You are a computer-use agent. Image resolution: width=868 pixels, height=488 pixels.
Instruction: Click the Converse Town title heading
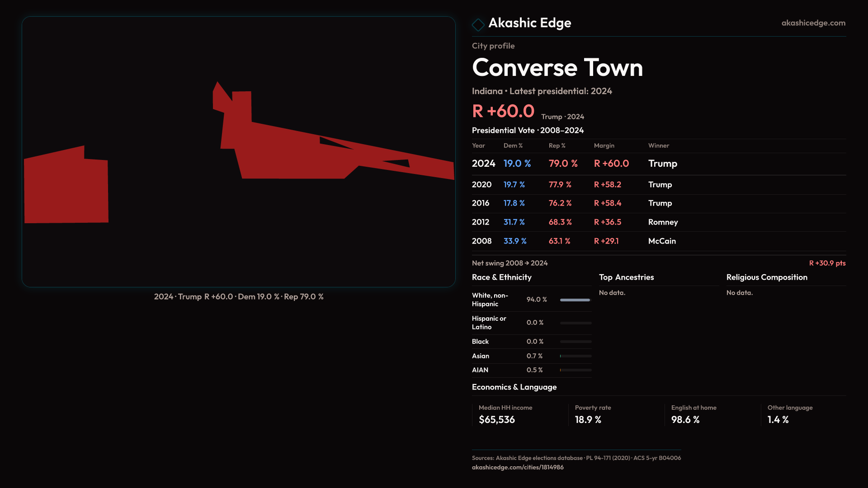coord(557,68)
